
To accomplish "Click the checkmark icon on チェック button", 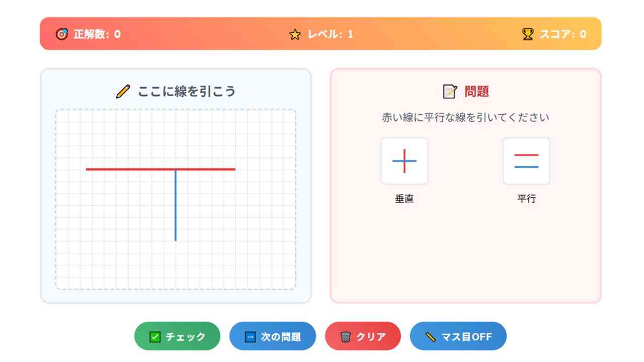I will click(155, 336).
